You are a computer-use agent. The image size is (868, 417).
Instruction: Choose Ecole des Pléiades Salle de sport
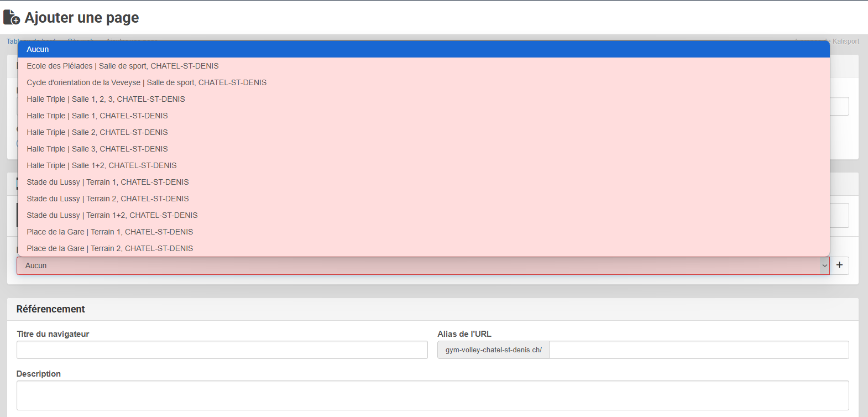pyautogui.click(x=123, y=66)
